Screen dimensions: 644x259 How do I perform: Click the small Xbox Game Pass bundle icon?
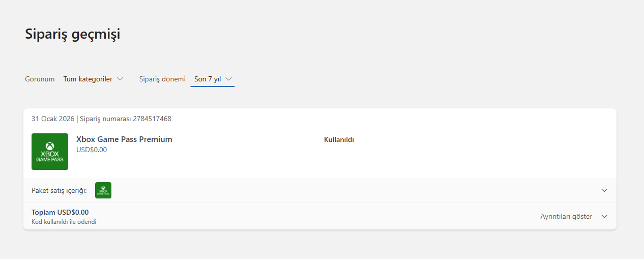coord(103,190)
